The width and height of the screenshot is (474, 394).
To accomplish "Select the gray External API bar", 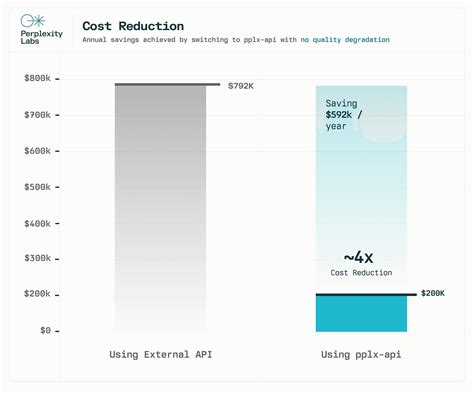I will click(x=160, y=207).
